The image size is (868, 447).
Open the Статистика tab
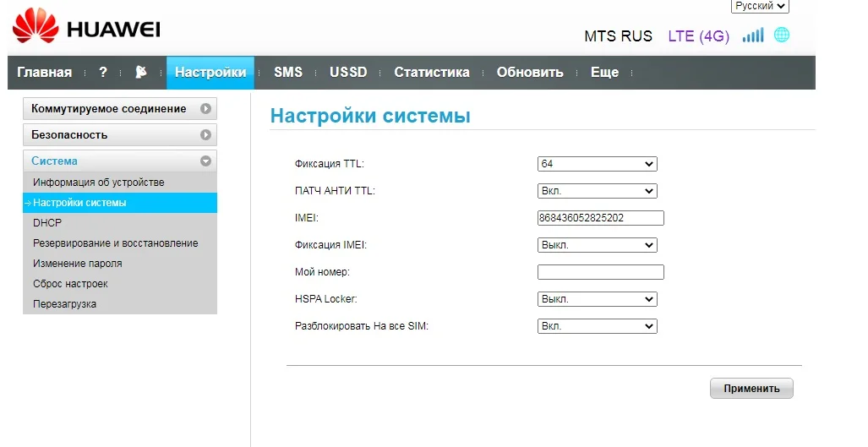point(432,72)
